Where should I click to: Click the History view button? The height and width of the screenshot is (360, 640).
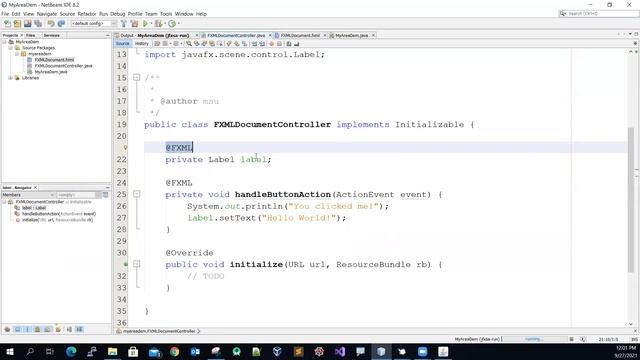[x=142, y=44]
